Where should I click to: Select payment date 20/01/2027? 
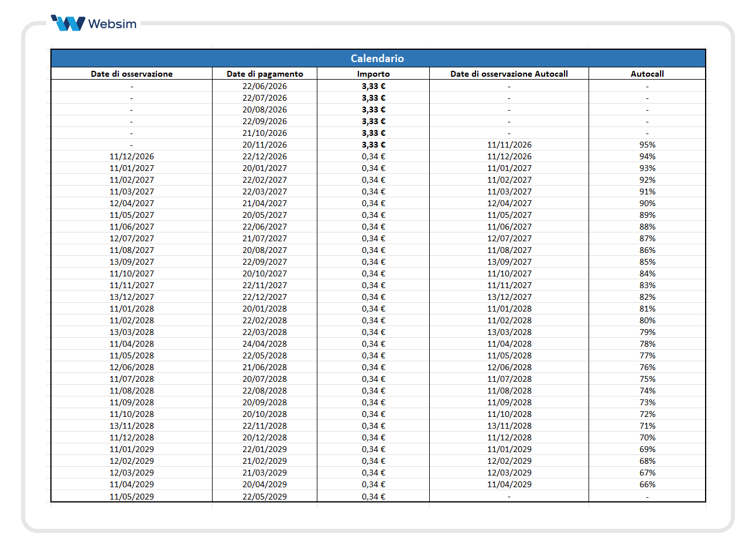click(x=265, y=168)
